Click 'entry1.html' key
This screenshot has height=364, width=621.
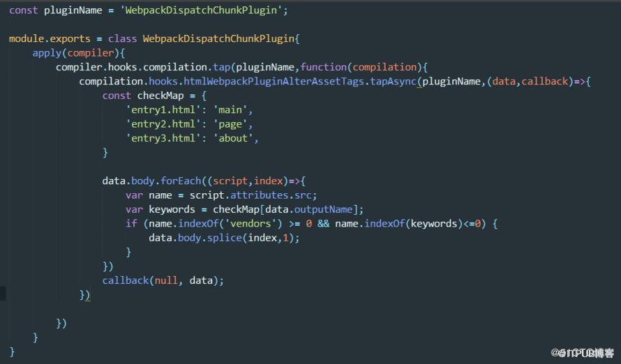163,110
